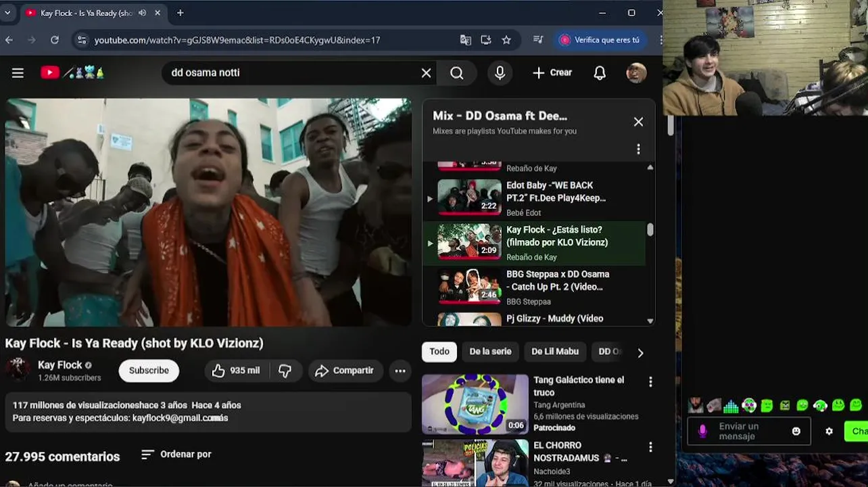Expand the video description box
Screen dimensions: 868x487
(208, 411)
